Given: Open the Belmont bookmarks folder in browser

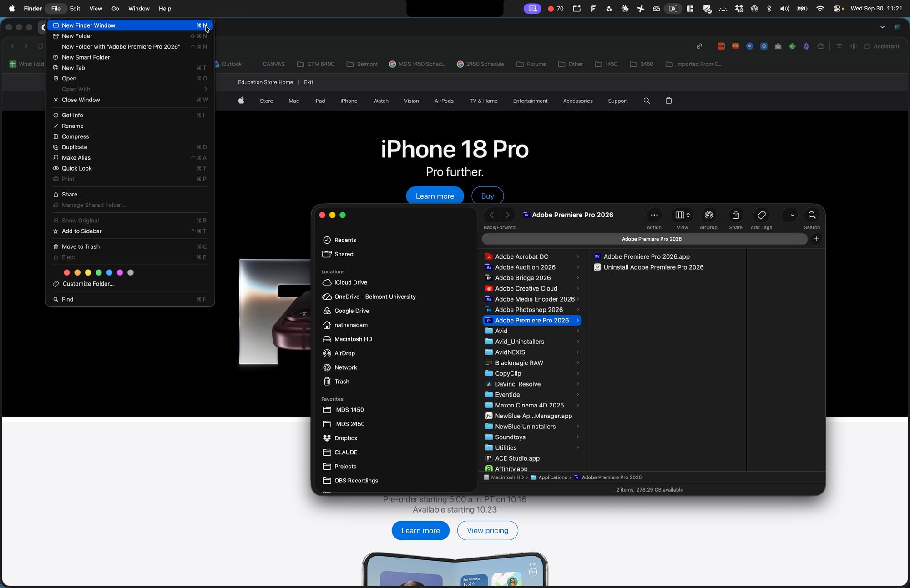Looking at the screenshot, I should pos(362,64).
